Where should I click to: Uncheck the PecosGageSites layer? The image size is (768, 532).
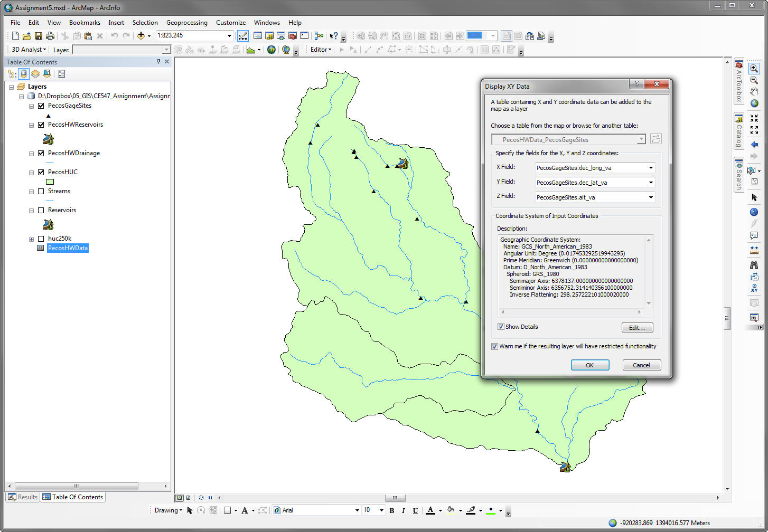[x=41, y=106]
